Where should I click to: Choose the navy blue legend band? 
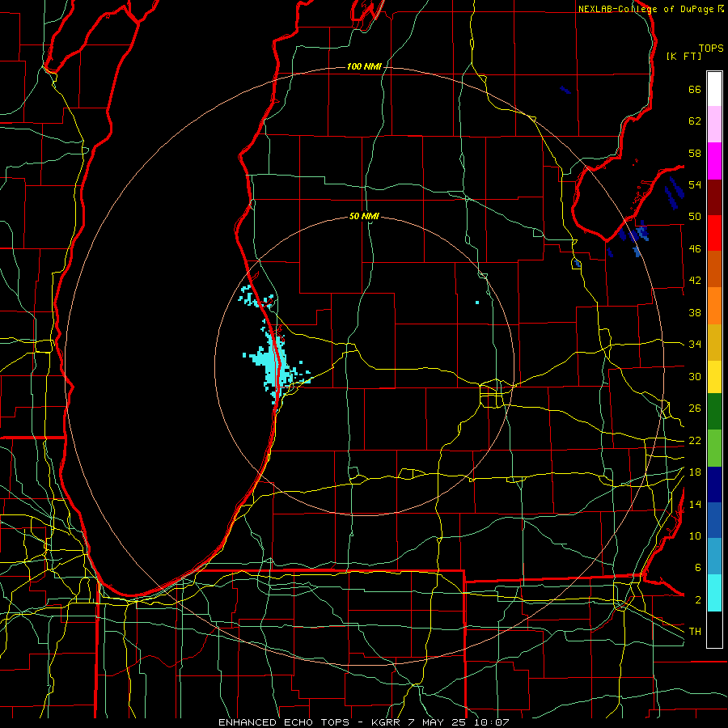714,485
